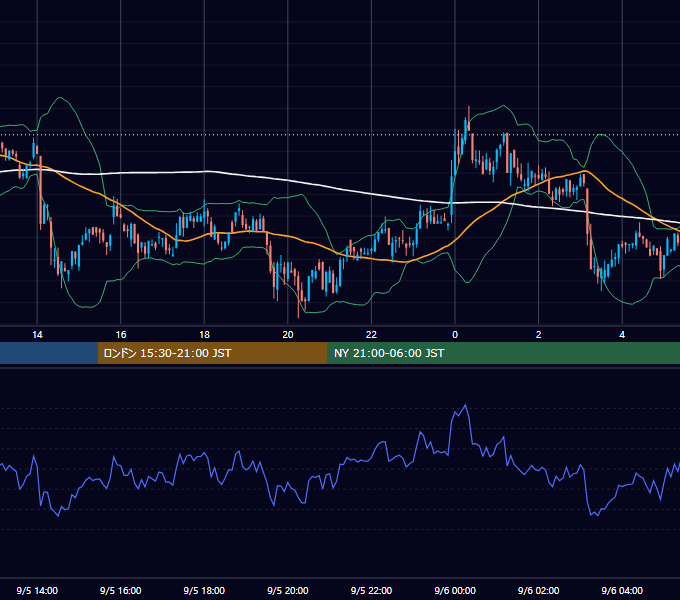This screenshot has width=680, height=600.
Task: Click the indicator line peak near 9/6 00:00
Action: (x=465, y=405)
